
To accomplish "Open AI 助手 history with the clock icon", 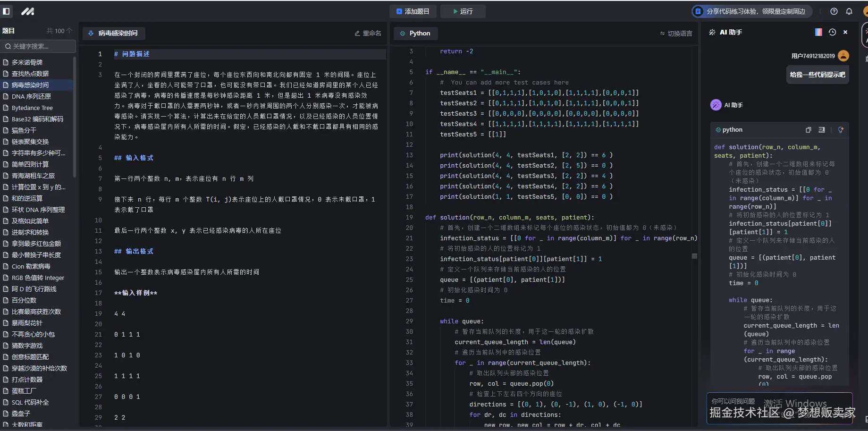I will coord(832,32).
